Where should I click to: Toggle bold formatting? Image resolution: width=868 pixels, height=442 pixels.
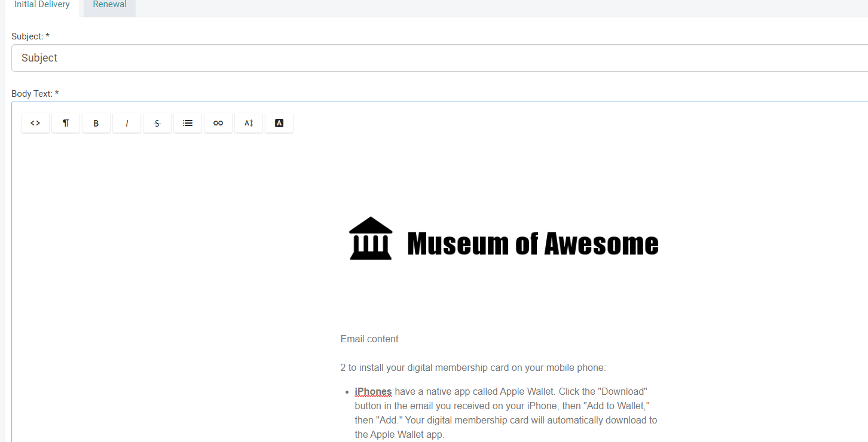point(96,123)
